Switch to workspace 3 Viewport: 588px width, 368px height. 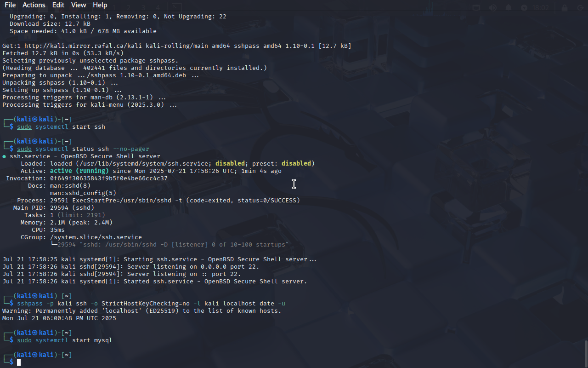(143, 8)
